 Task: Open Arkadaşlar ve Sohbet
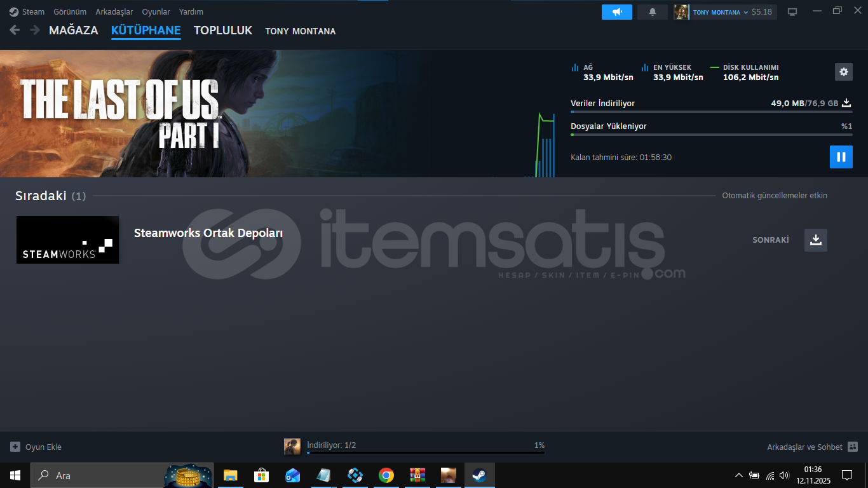point(805,447)
